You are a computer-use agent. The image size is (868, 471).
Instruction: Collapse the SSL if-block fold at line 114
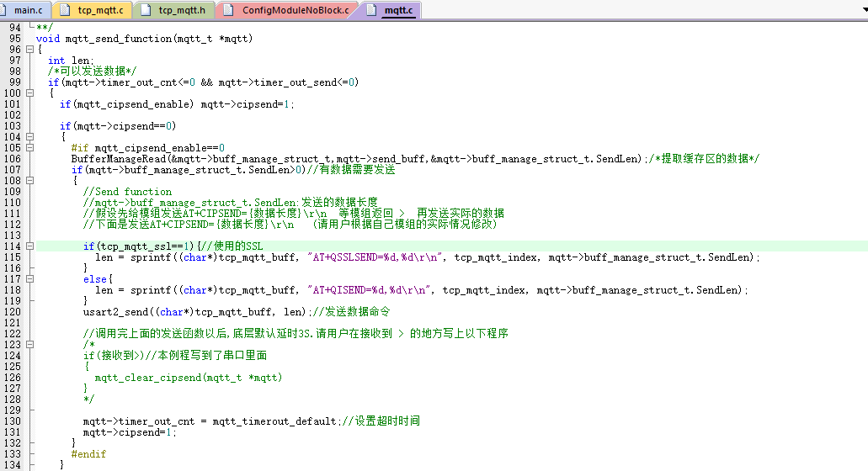30,246
